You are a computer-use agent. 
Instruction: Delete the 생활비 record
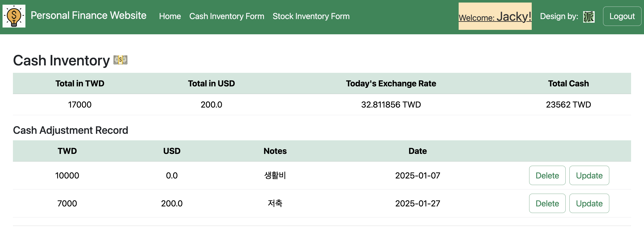[x=547, y=175]
